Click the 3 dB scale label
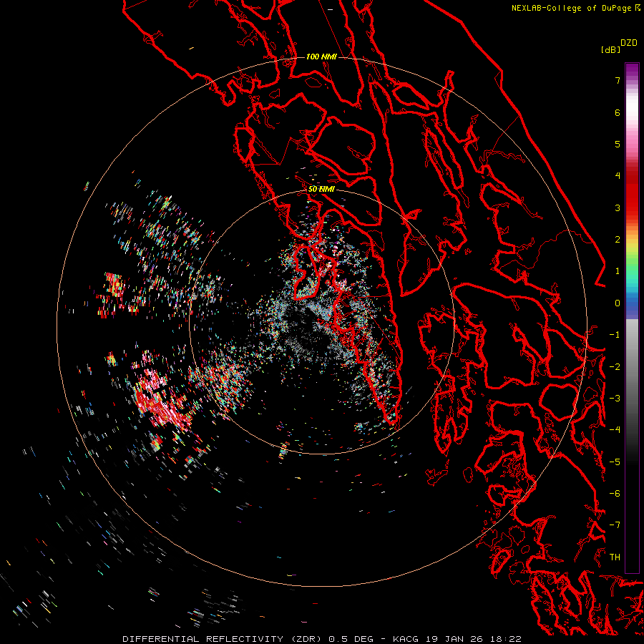 pos(618,208)
